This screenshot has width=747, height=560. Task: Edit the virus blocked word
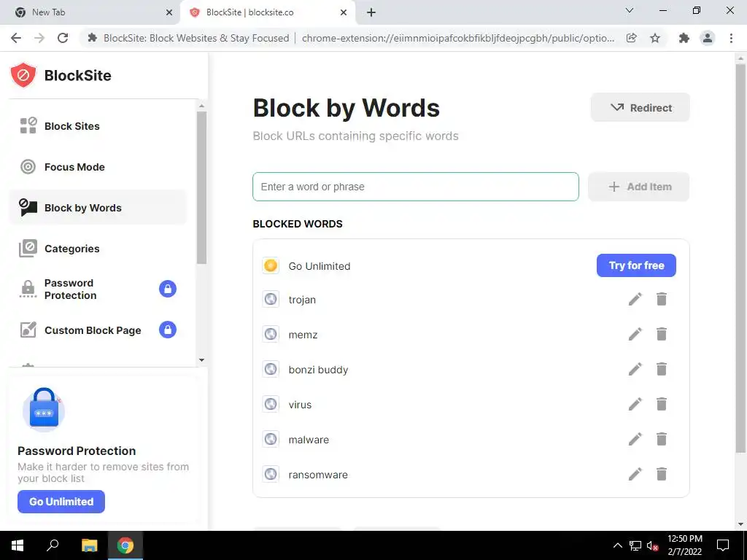(635, 404)
